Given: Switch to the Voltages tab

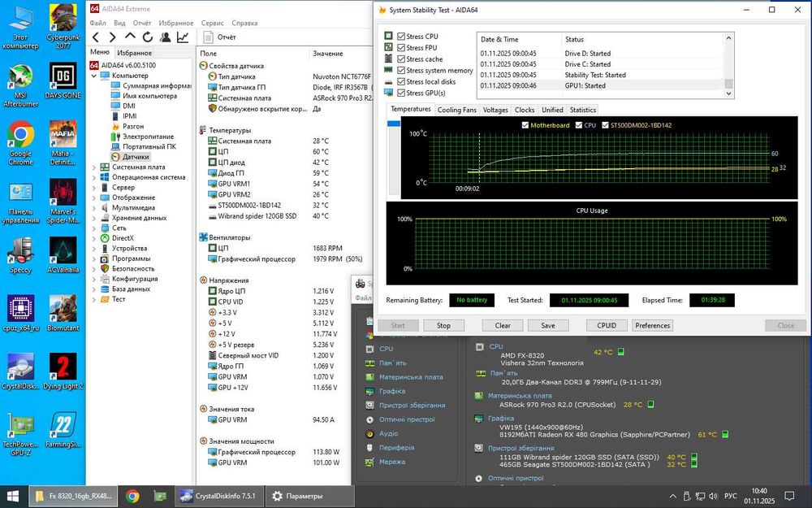Looking at the screenshot, I should coord(495,110).
